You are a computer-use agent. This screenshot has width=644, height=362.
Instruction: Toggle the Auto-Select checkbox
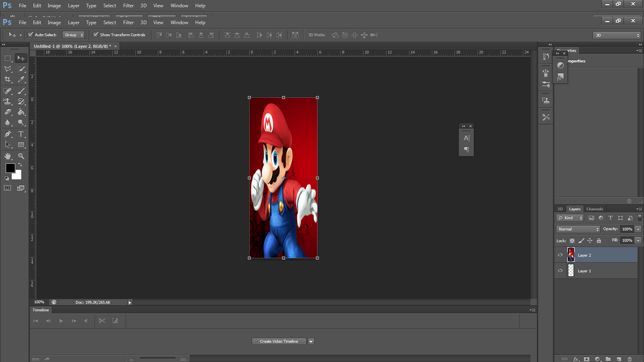pos(31,35)
